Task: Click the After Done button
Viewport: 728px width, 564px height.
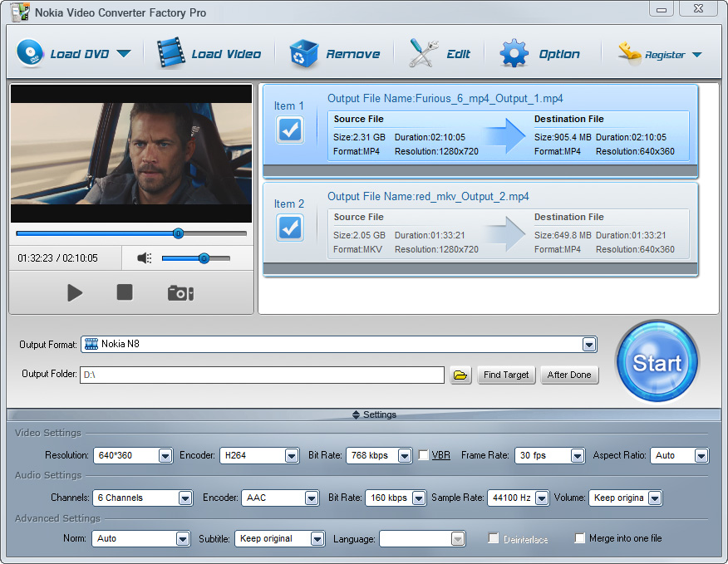Action: 569,375
